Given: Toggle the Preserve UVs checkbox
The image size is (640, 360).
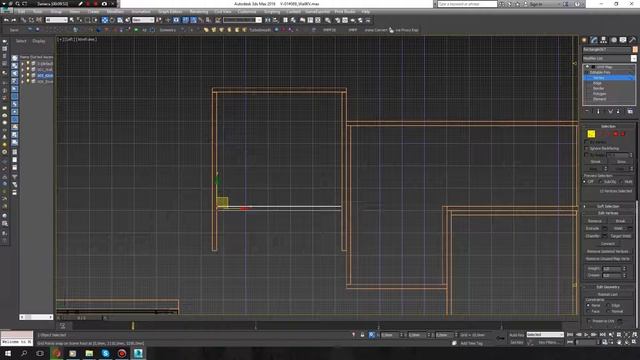Looking at the screenshot, I should 589,321.
